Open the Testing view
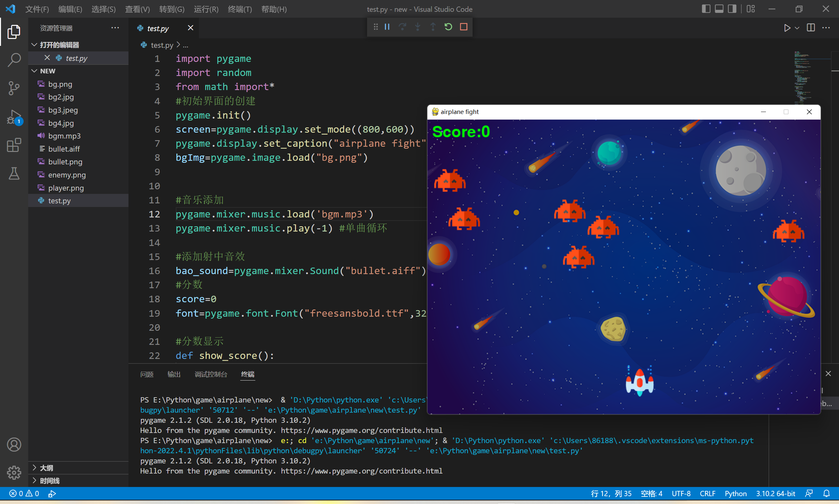This screenshot has height=504, width=839. (x=14, y=174)
